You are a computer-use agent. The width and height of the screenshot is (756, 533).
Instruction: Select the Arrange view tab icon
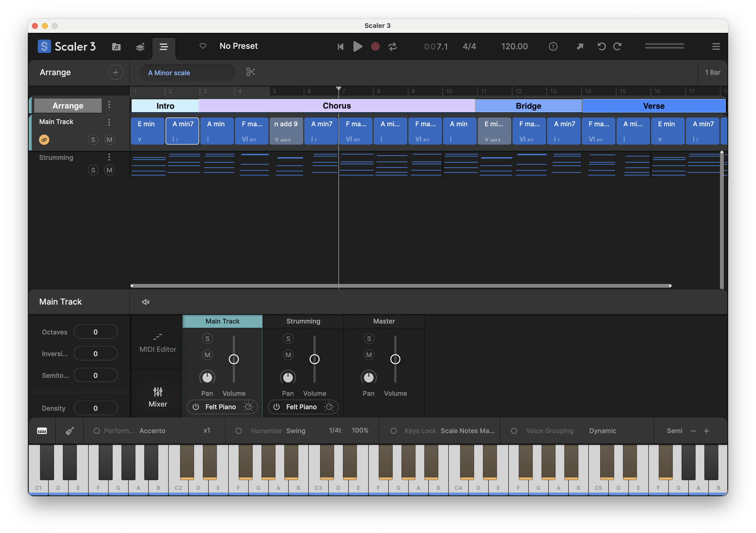click(164, 47)
